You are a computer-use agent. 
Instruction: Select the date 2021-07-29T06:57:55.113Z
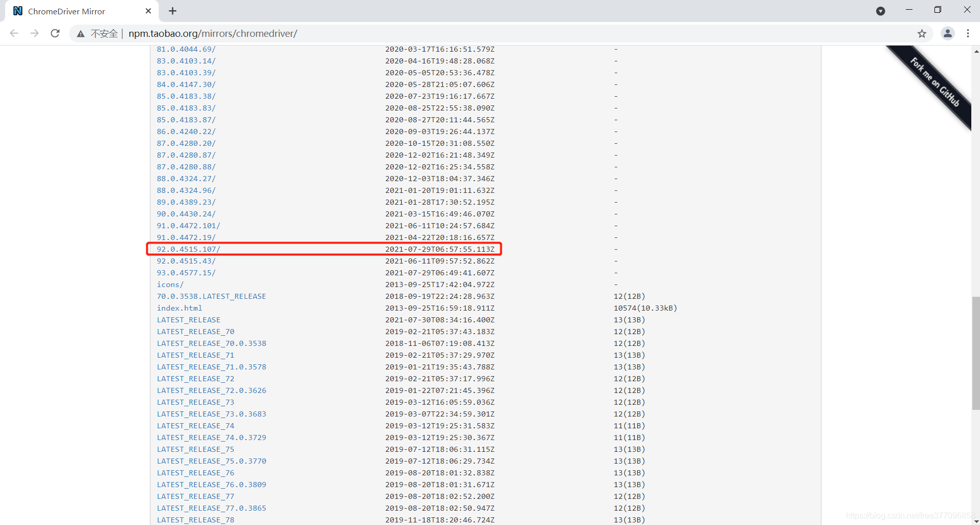coord(440,249)
